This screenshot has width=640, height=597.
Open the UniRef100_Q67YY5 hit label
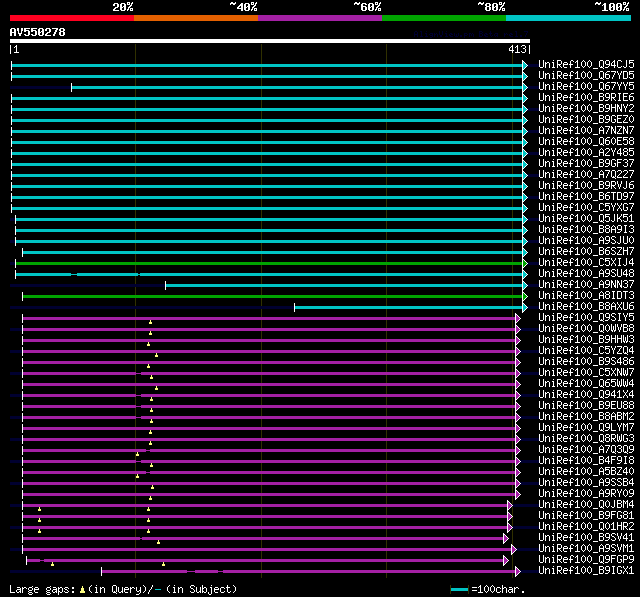click(586, 87)
